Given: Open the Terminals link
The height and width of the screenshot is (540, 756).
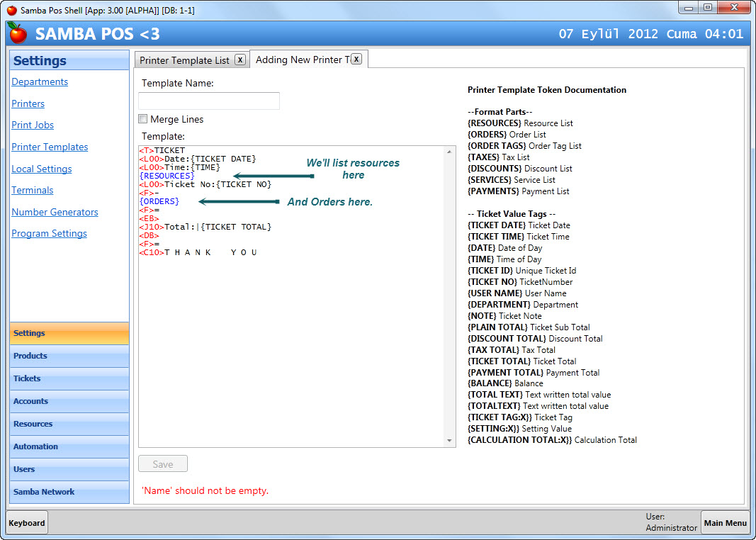Looking at the screenshot, I should [x=33, y=190].
